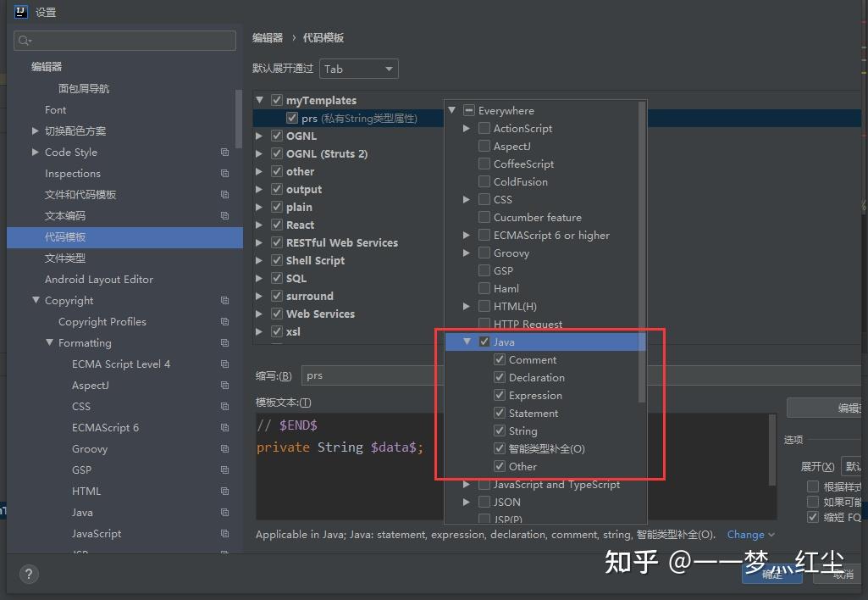This screenshot has height=600, width=868.
Task: Expand the 切换配色方案 settings node
Action: (36, 131)
